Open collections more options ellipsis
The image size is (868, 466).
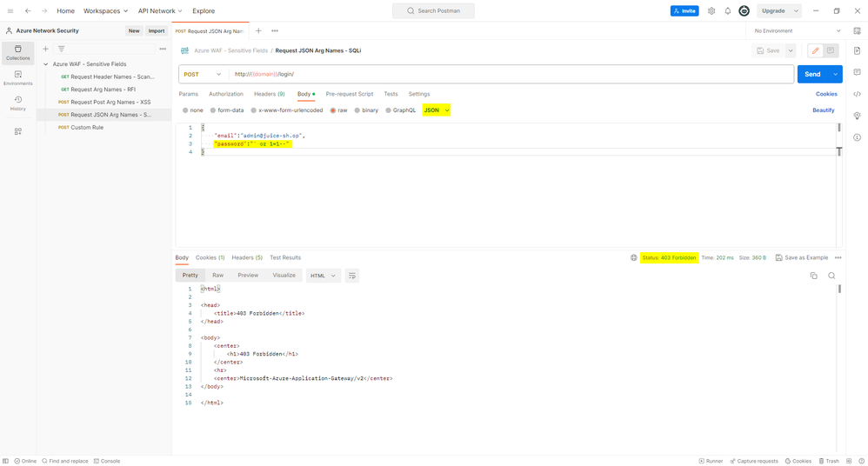coord(163,50)
